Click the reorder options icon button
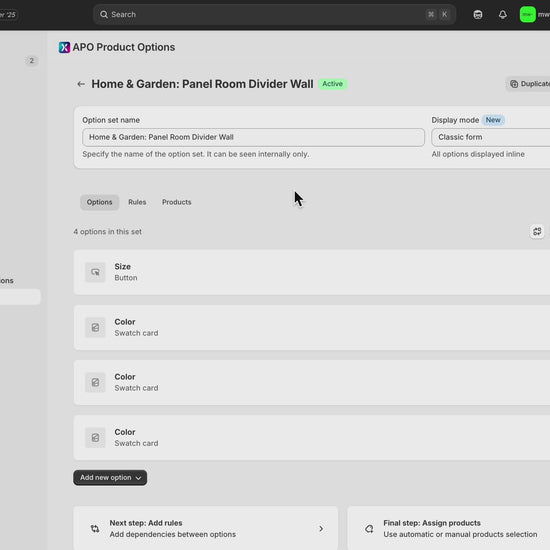The width and height of the screenshot is (550, 550). point(537,232)
